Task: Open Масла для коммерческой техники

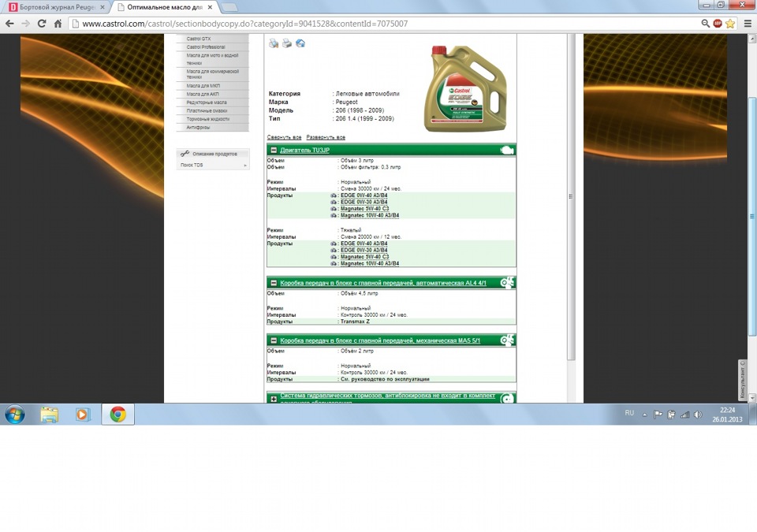Action: coord(212,74)
